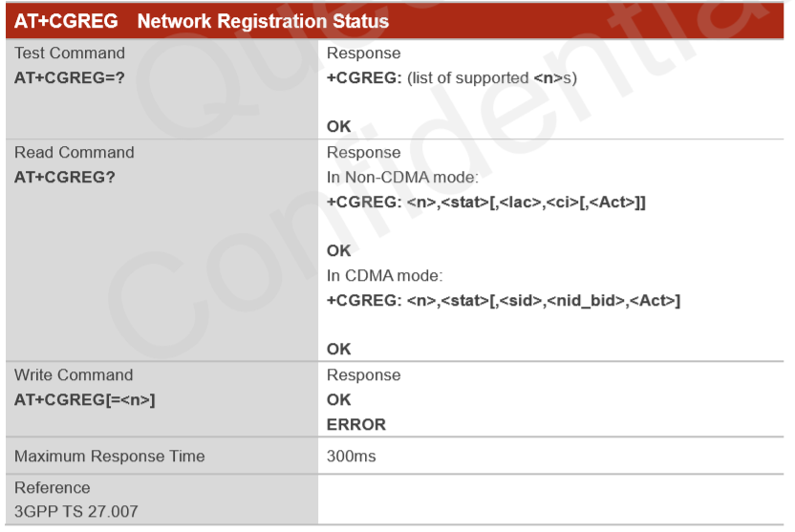Click the OK under the Test Command response

[x=339, y=127]
